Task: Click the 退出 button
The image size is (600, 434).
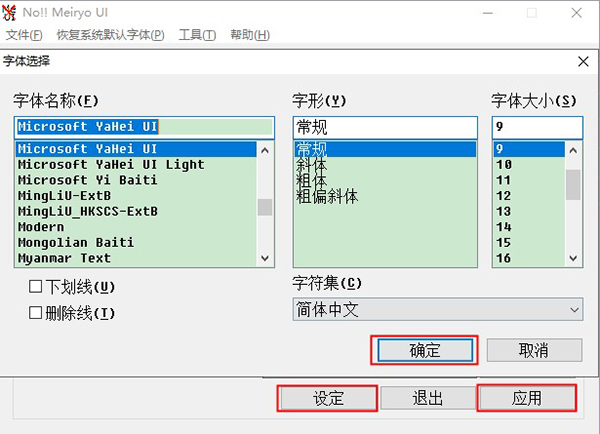Action: tap(427, 398)
